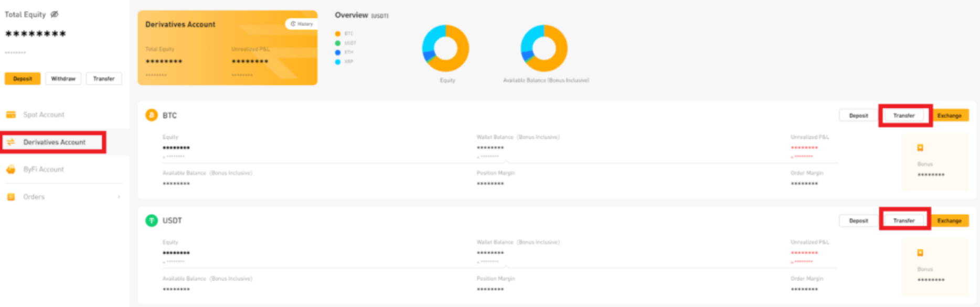Click the green USDT legend dot
This screenshot has width=980, height=307.
pyautogui.click(x=338, y=43)
